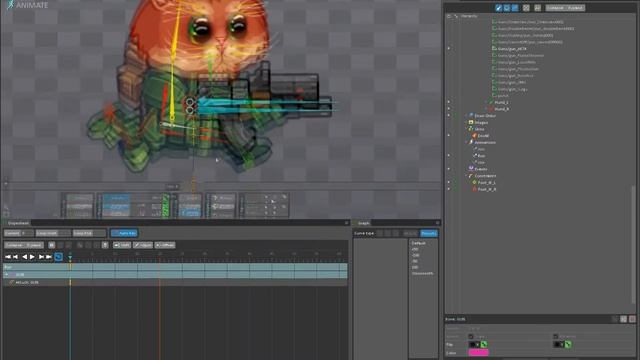Collapse the Skins tree expander
The image size is (640, 360).
[x=466, y=129]
